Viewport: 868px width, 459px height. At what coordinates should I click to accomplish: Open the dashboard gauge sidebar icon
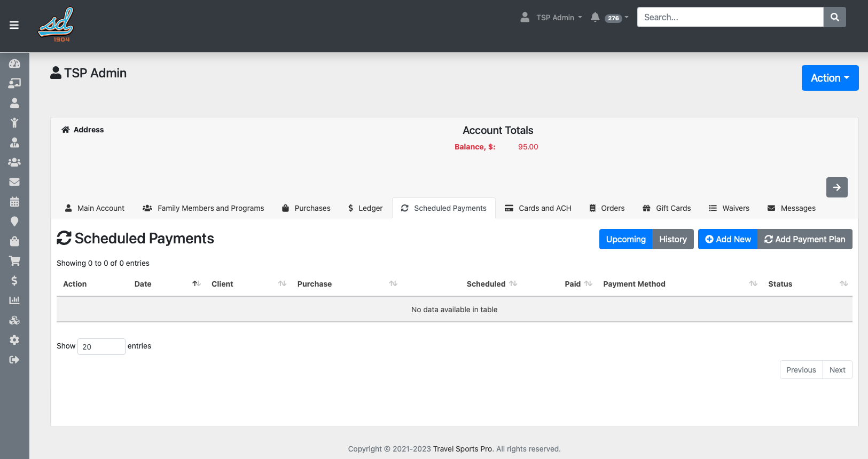tap(14, 64)
